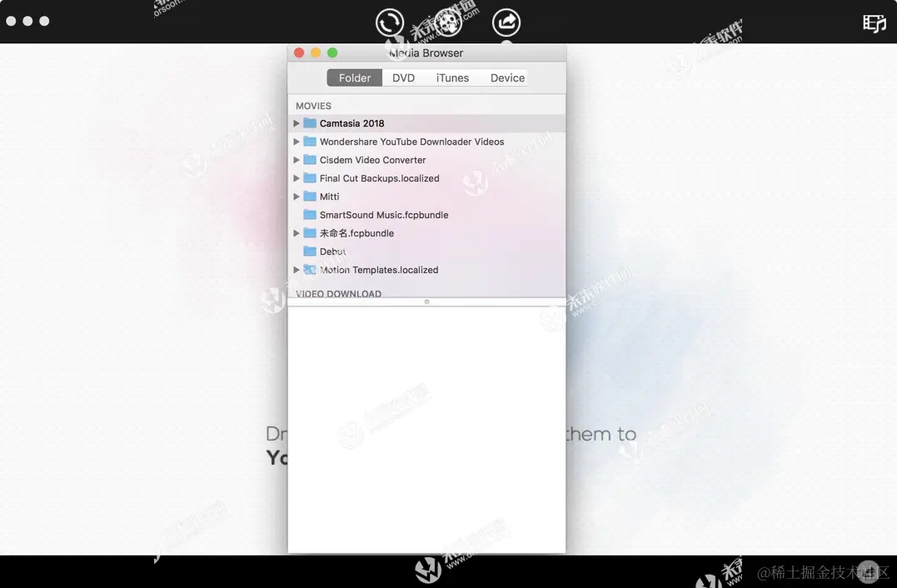This screenshot has height=588, width=897.
Task: Expand Wondershare YouTube Downloader Videos folder
Action: (297, 142)
